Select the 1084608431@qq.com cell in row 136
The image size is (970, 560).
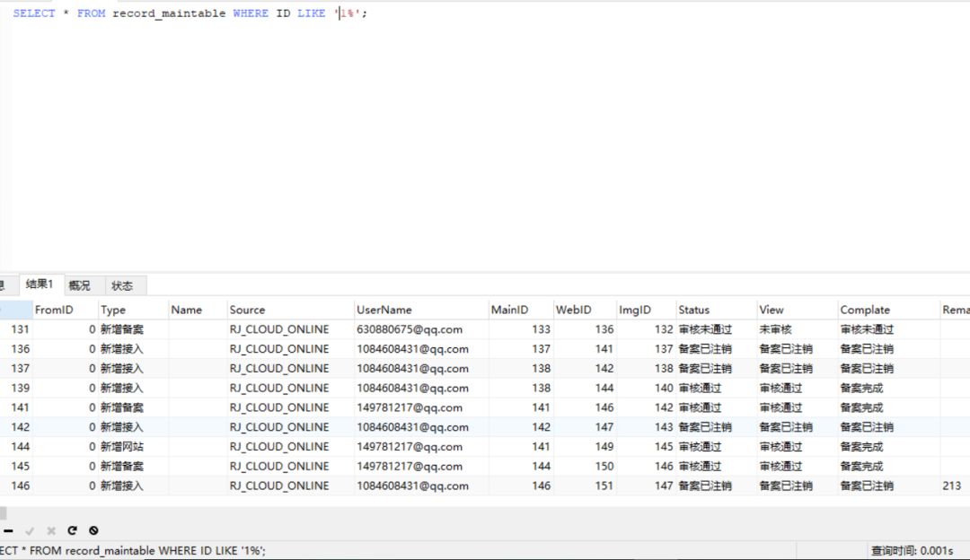click(421, 349)
